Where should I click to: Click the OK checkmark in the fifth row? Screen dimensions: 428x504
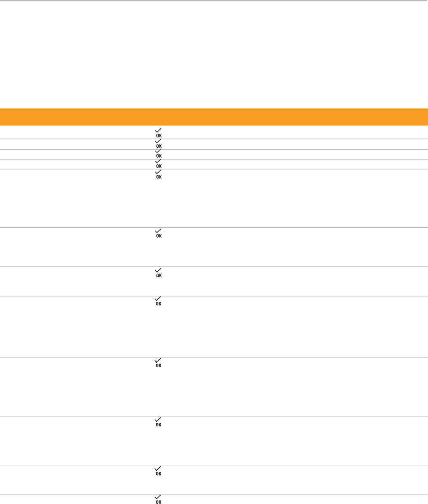(x=159, y=174)
